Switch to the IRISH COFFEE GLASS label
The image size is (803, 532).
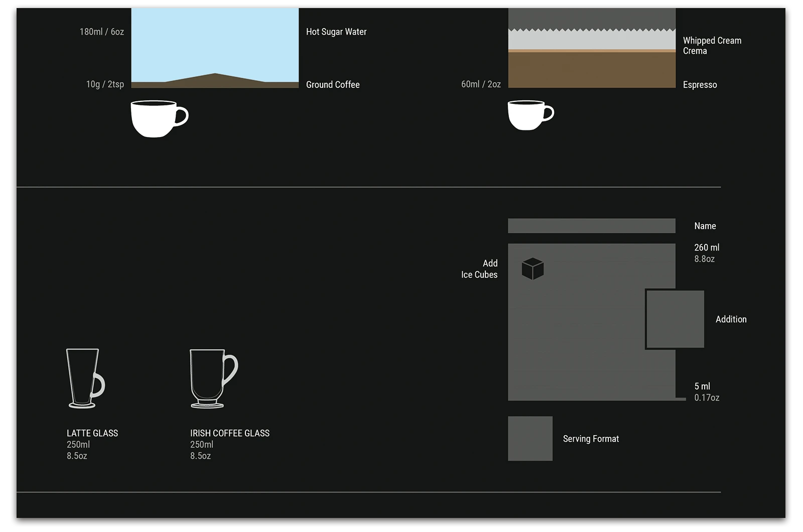click(x=230, y=433)
